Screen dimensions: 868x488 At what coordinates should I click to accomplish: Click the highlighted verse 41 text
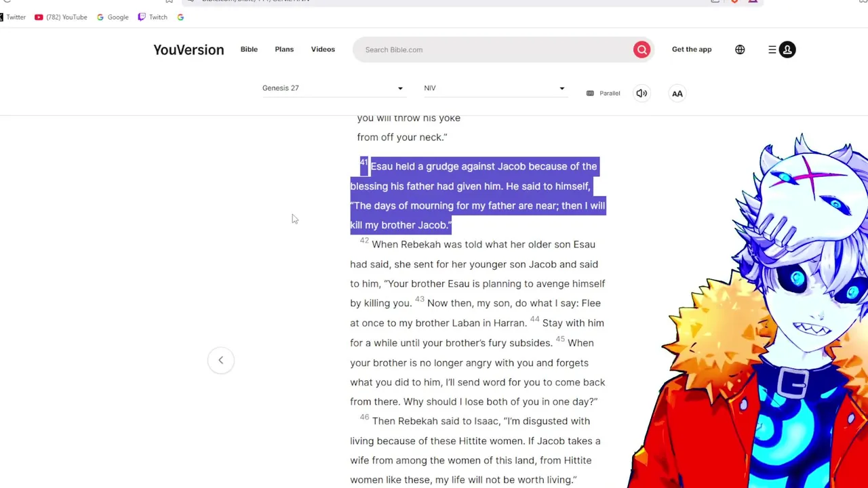(477, 195)
